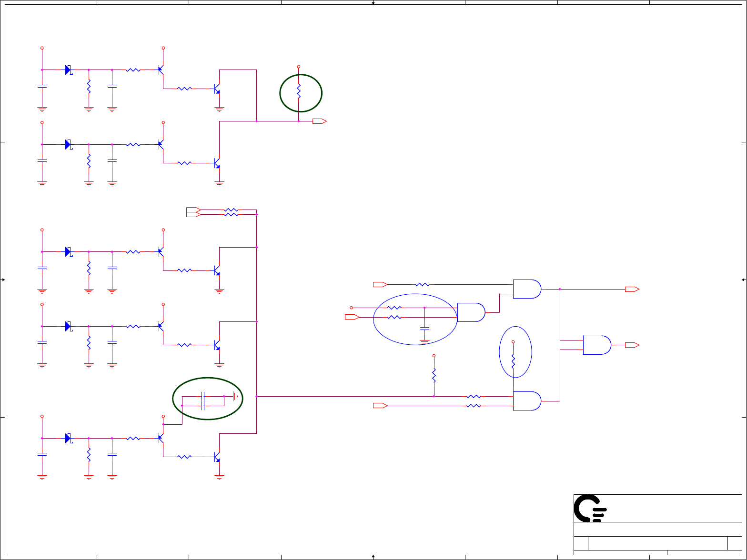Click the input port entering the large blue ellipse
The height and width of the screenshot is (560, 747).
click(x=352, y=317)
